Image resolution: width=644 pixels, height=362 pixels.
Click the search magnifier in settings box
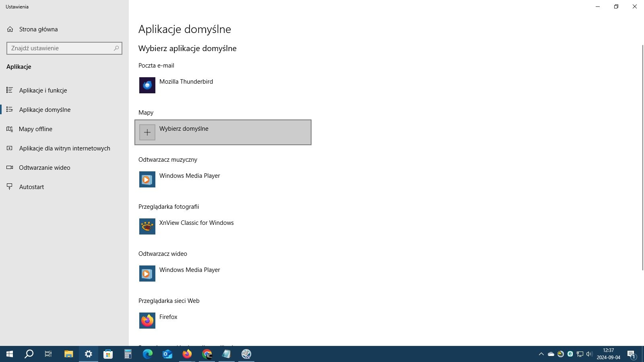click(x=116, y=48)
